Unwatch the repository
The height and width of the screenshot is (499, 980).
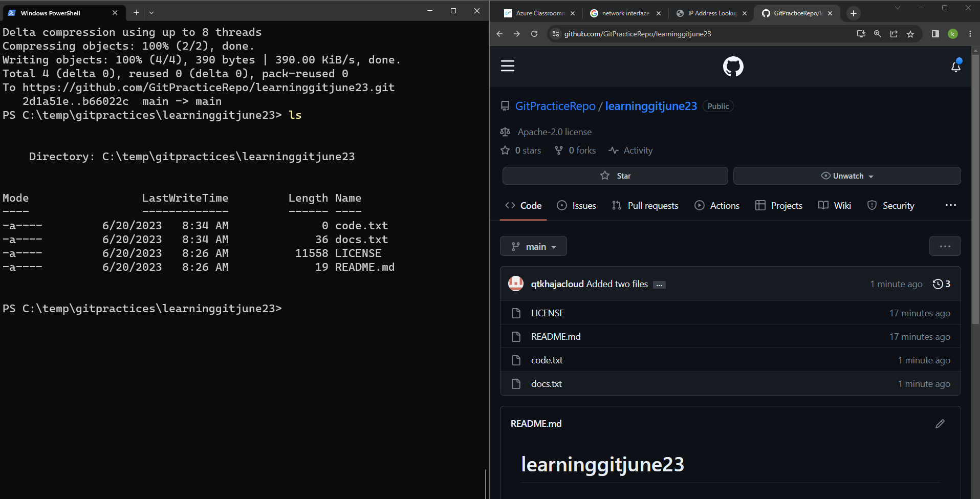pos(847,176)
